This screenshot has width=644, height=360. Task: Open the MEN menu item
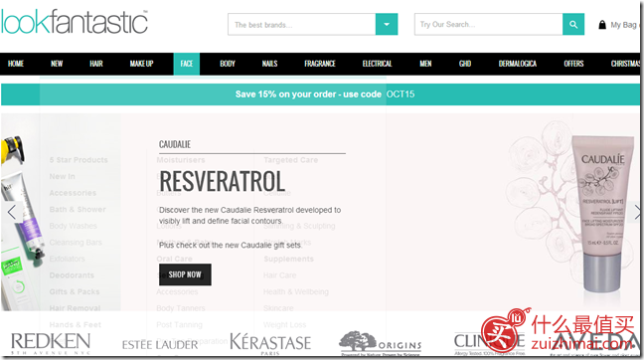[425, 64]
